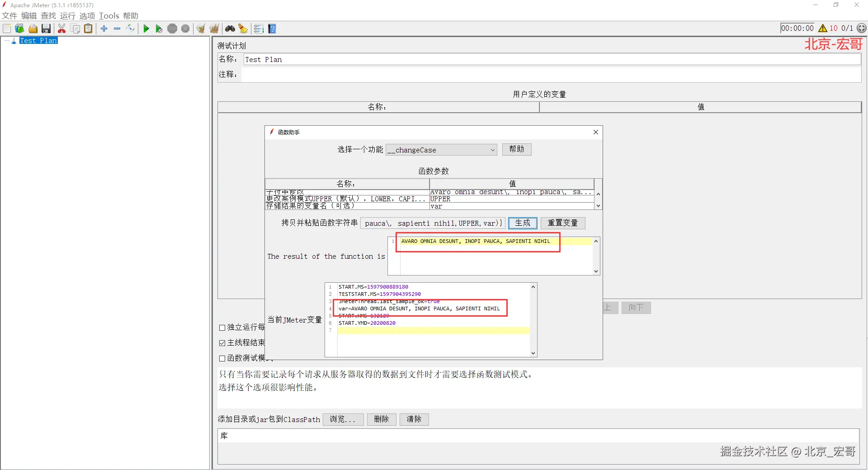Open the 帮助 menu in menu bar

[131, 16]
